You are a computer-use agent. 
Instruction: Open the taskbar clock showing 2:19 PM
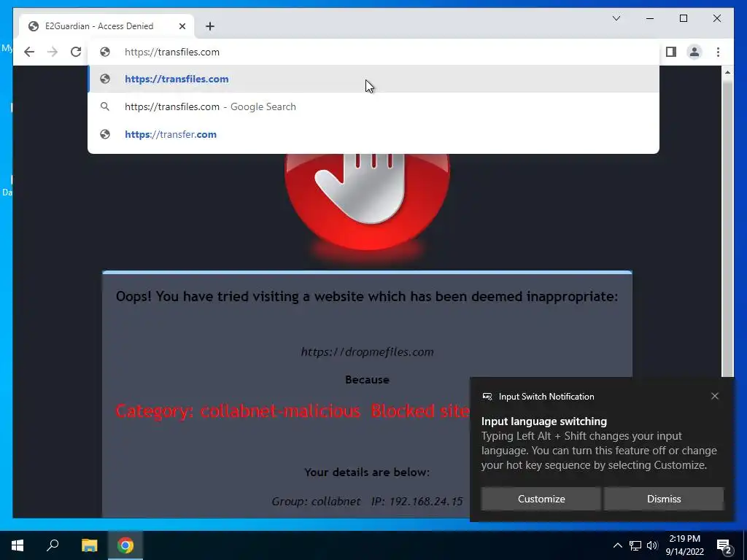click(x=684, y=545)
